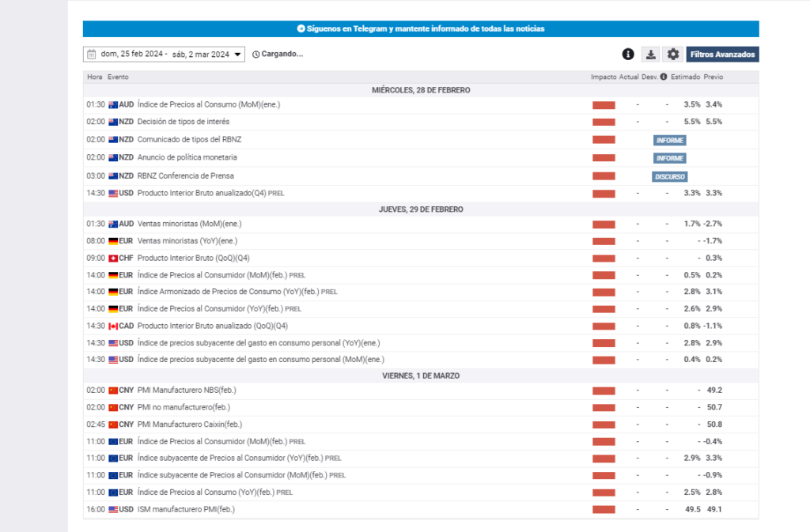This screenshot has width=810, height=532.
Task: Click the INFORME badge for Comunicado de tipos del RBNZ
Action: (x=669, y=140)
